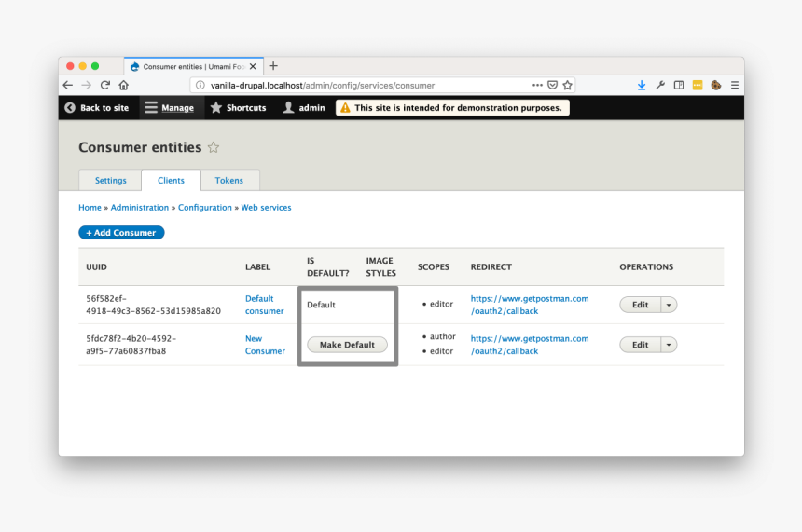Select the Clients tab
Viewport: 802px width, 532px height.
[x=171, y=181]
